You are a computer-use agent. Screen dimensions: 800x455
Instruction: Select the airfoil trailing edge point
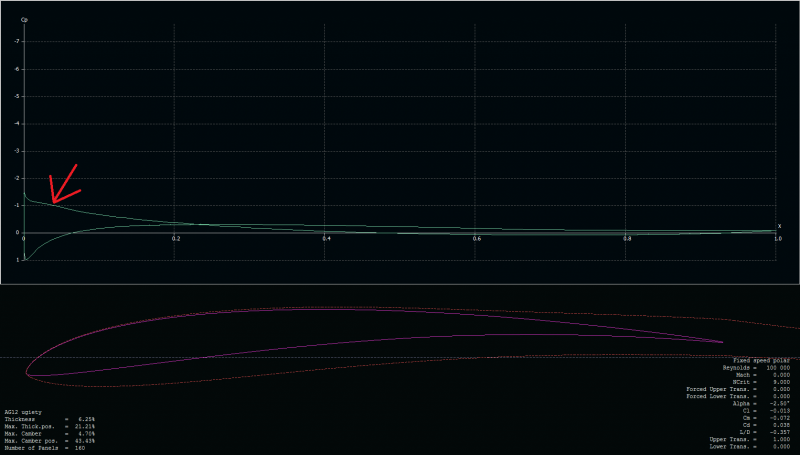pos(723,342)
